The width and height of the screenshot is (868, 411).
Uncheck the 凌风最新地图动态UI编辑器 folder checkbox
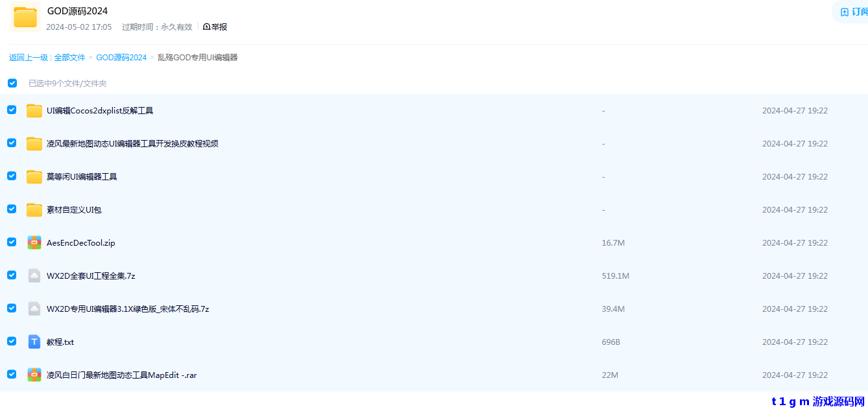[x=12, y=143]
